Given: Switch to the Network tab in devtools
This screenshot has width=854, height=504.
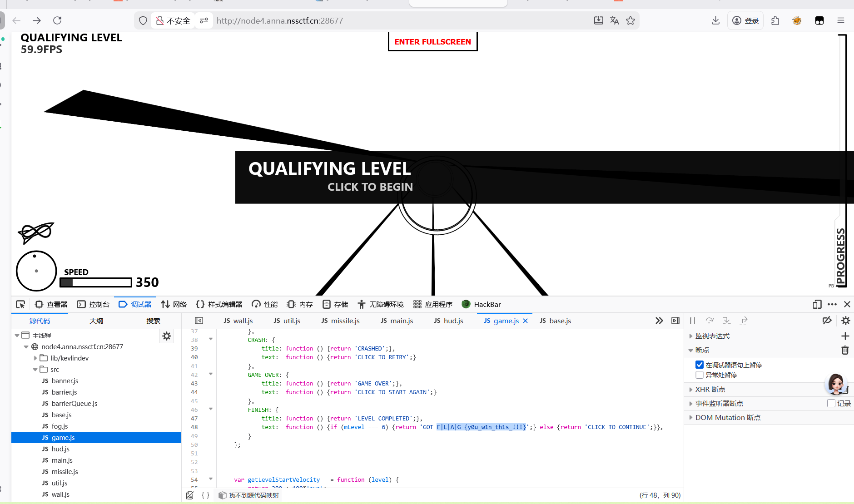Looking at the screenshot, I should click(174, 304).
